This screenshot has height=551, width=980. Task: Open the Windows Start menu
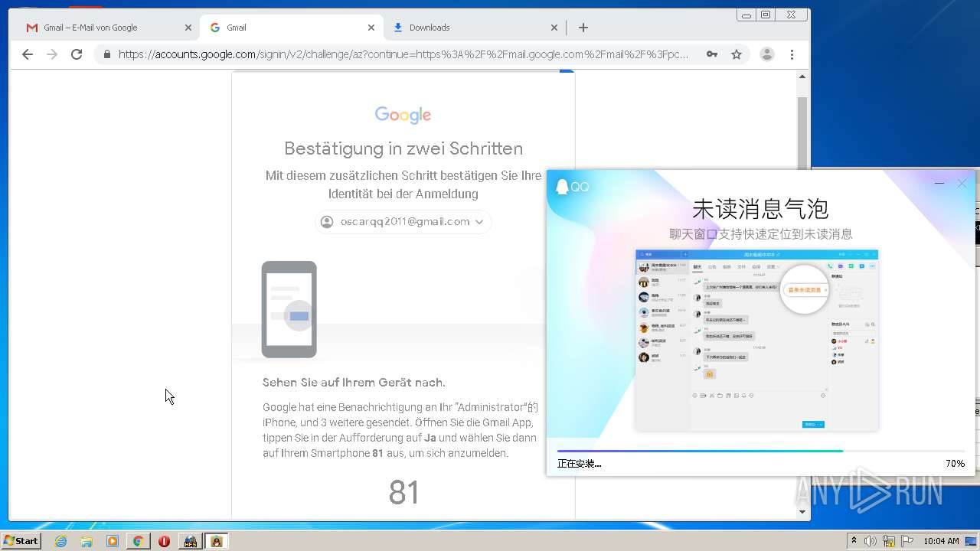pos(21,541)
